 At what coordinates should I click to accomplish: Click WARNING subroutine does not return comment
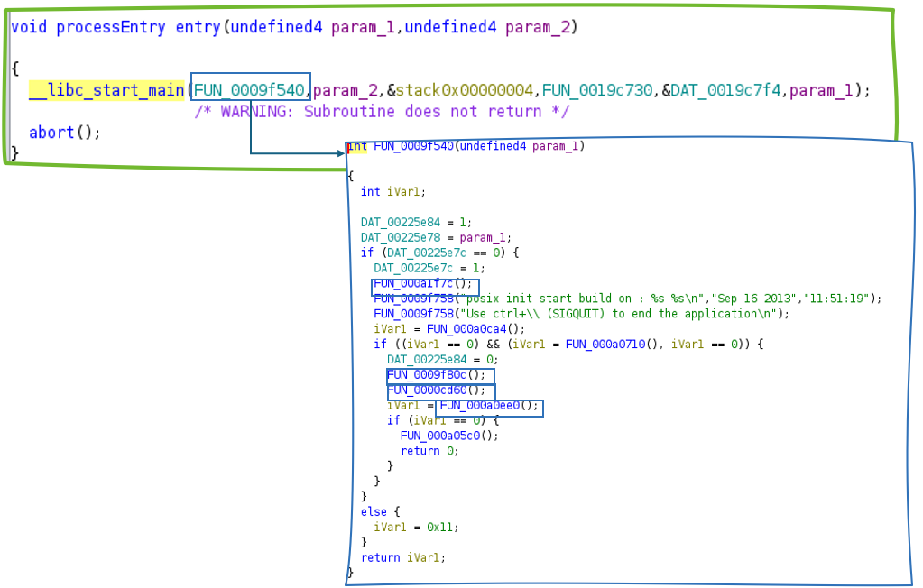coord(382,111)
